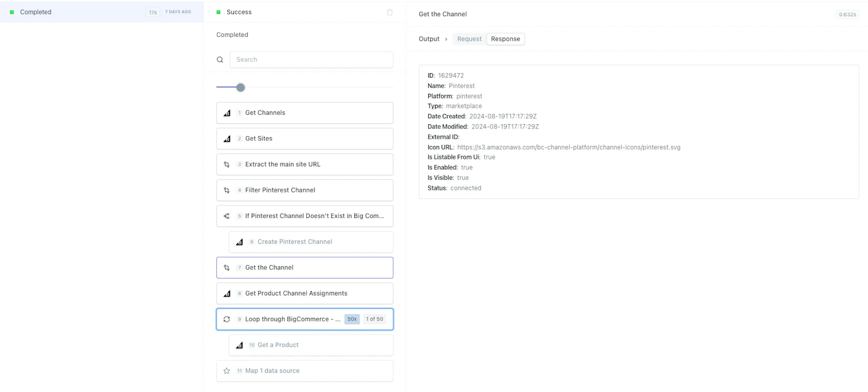
Task: Click the trash icon next to Success
Action: click(x=390, y=12)
